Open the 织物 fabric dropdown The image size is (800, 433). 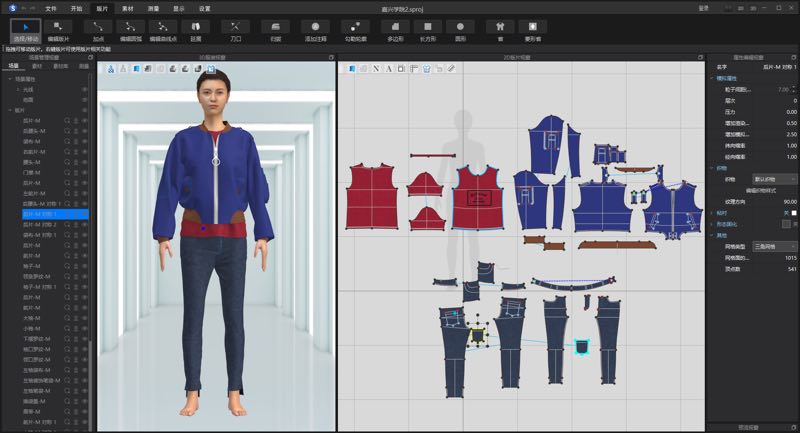(774, 179)
